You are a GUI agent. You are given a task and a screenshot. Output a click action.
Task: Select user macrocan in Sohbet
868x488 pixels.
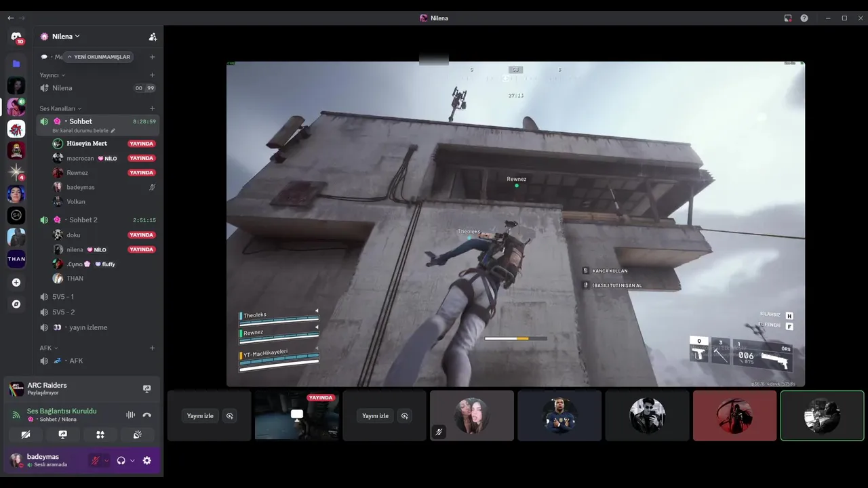pyautogui.click(x=104, y=158)
